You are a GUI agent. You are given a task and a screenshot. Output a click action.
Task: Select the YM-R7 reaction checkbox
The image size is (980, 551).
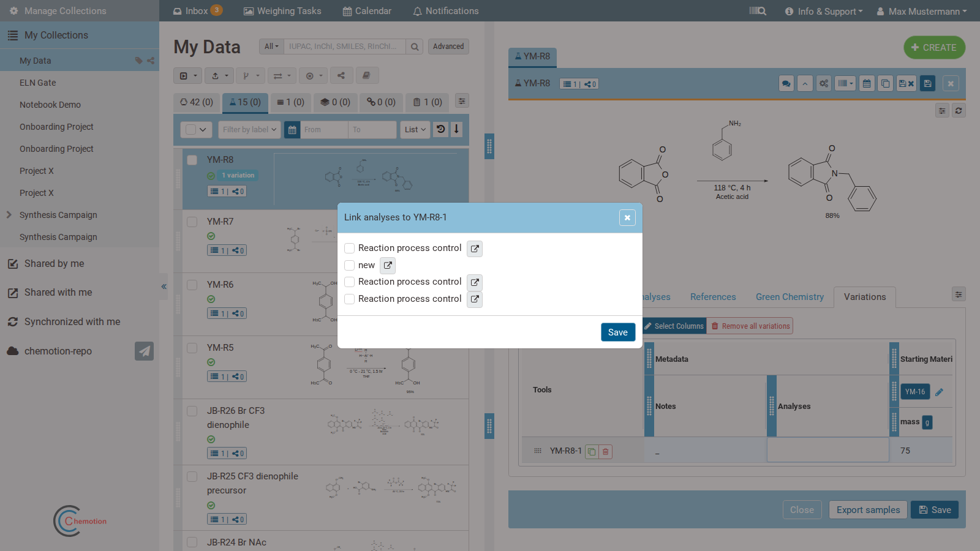(192, 222)
